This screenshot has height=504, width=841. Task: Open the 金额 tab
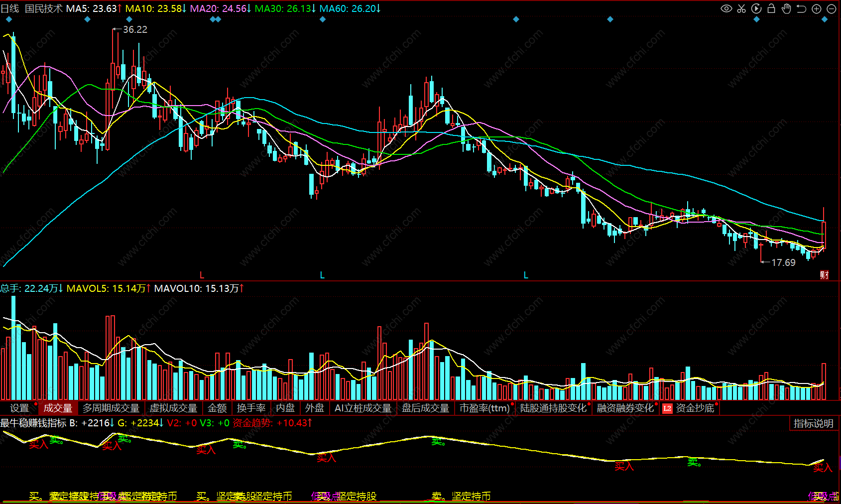[217, 408]
